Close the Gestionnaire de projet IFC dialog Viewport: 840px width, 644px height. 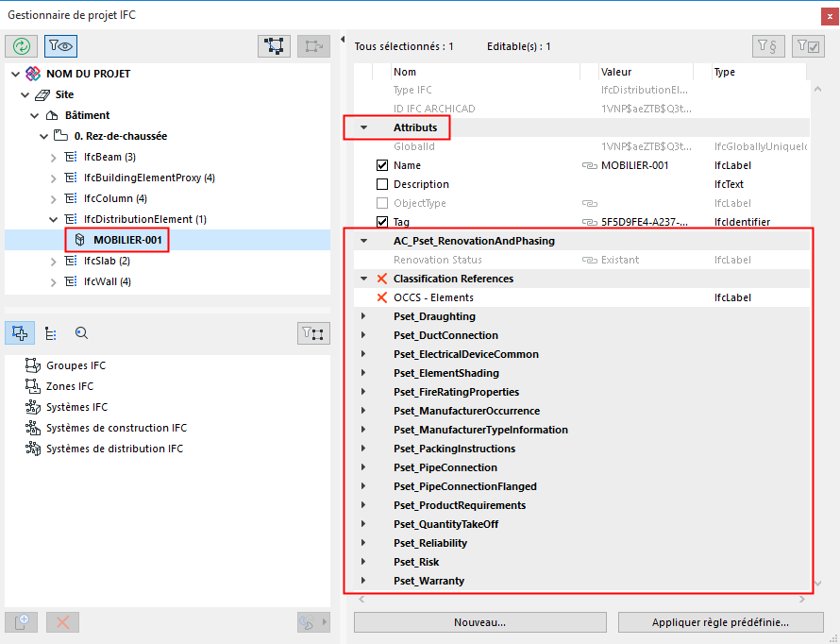coord(830,17)
